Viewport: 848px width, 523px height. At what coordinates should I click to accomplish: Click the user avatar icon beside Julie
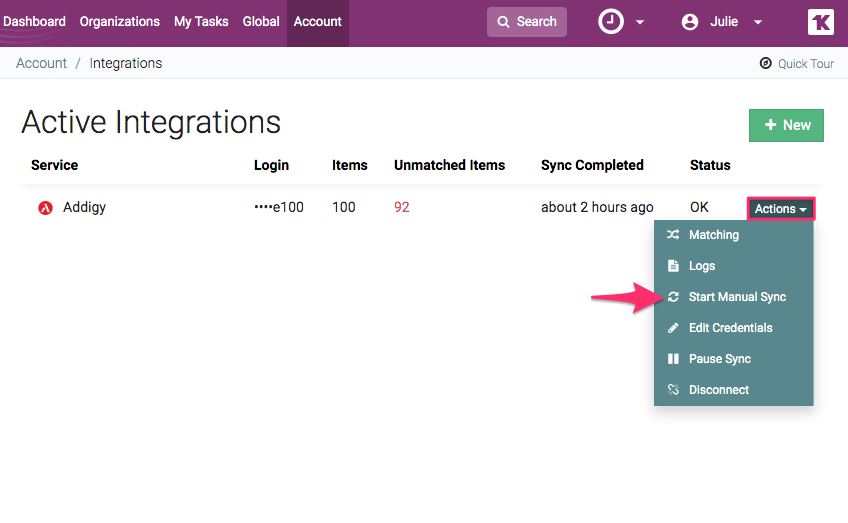click(x=690, y=22)
